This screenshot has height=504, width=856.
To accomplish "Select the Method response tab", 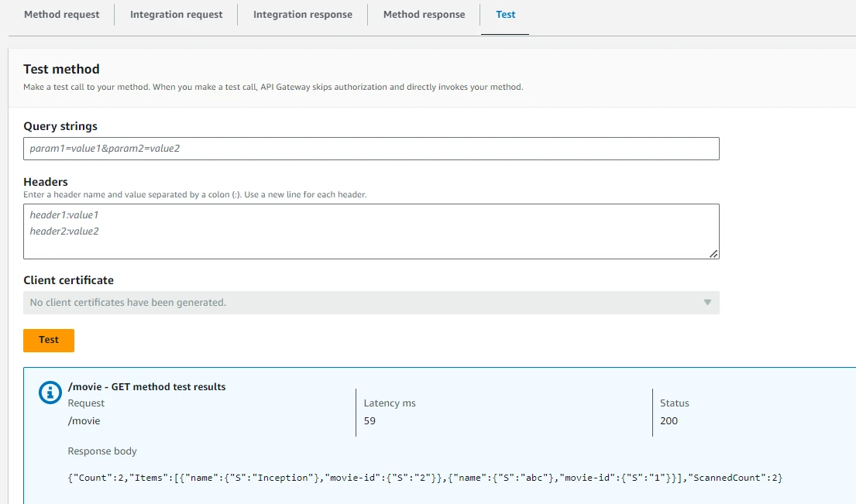I will pos(424,15).
